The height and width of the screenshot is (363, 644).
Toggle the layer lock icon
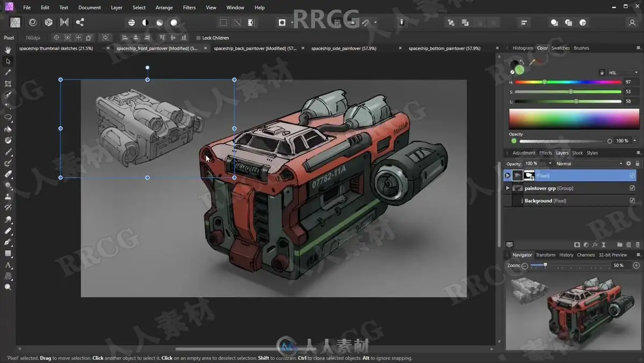[638, 163]
